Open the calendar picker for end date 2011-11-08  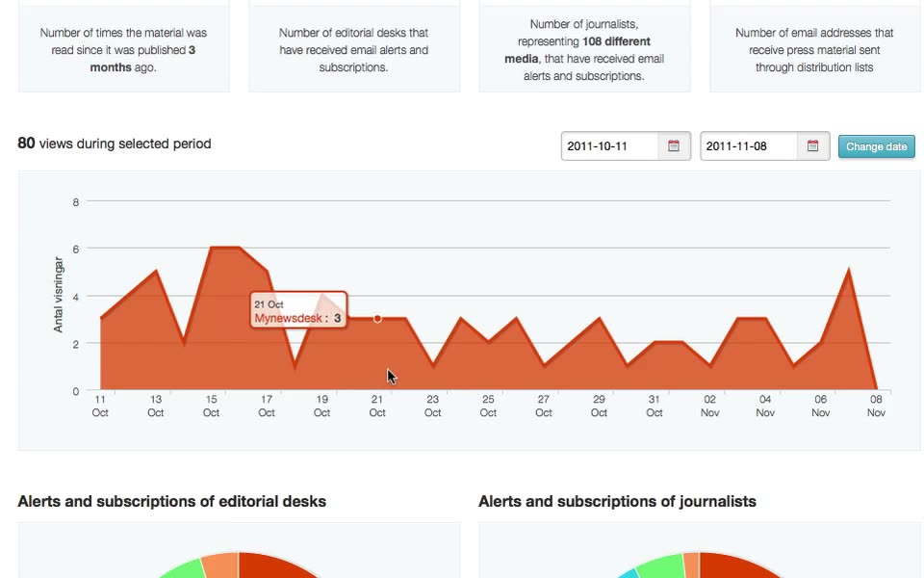[812, 145]
